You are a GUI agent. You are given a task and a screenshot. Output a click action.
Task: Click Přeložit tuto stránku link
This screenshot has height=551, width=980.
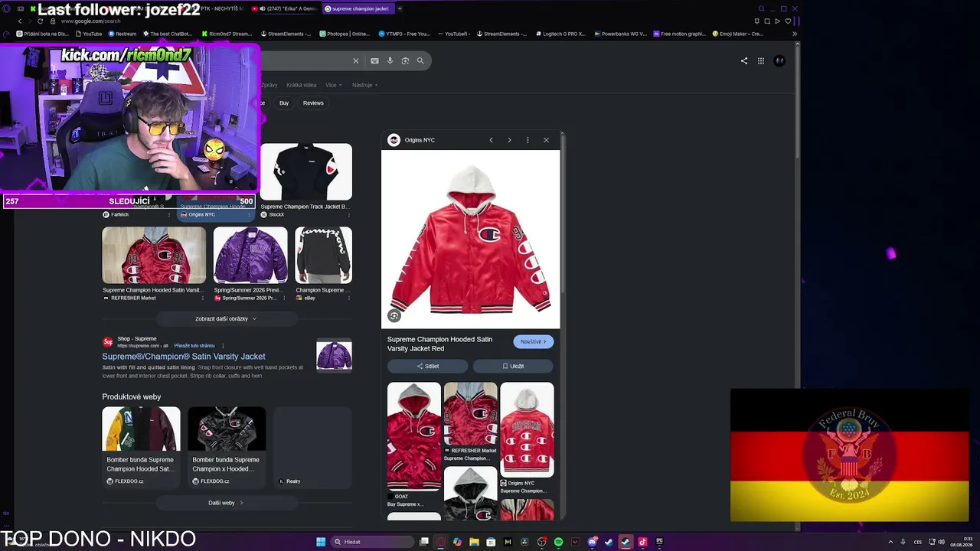click(x=194, y=346)
